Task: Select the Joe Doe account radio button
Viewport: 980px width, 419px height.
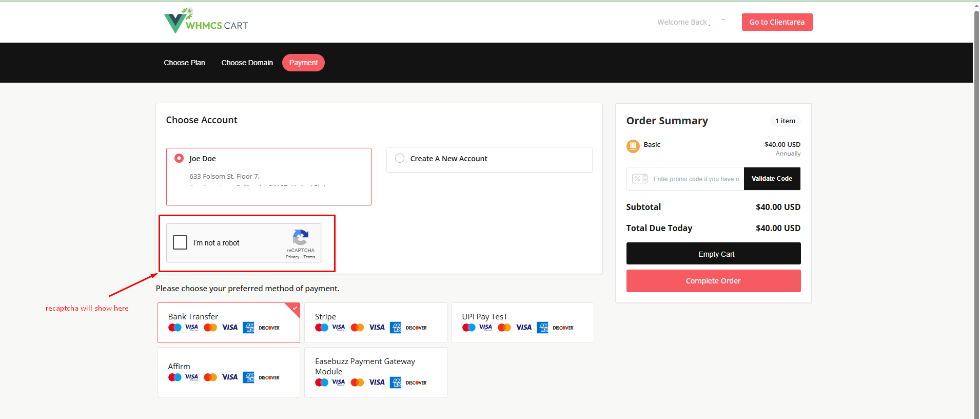Action: pos(179,158)
